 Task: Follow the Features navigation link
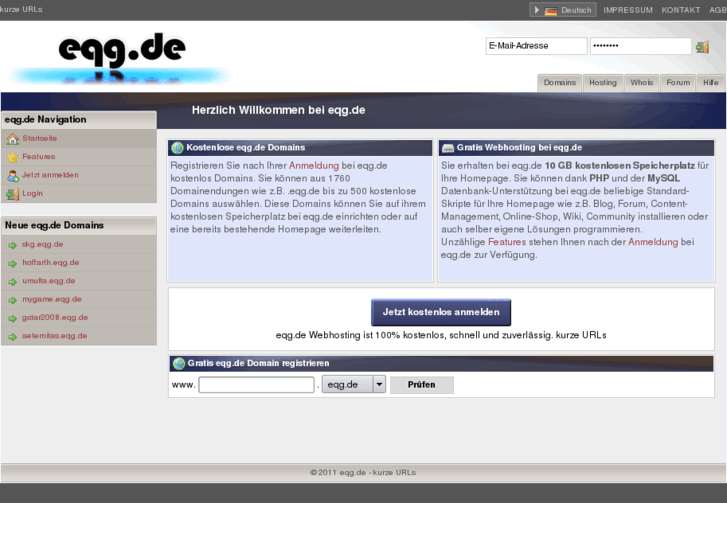coord(38,157)
